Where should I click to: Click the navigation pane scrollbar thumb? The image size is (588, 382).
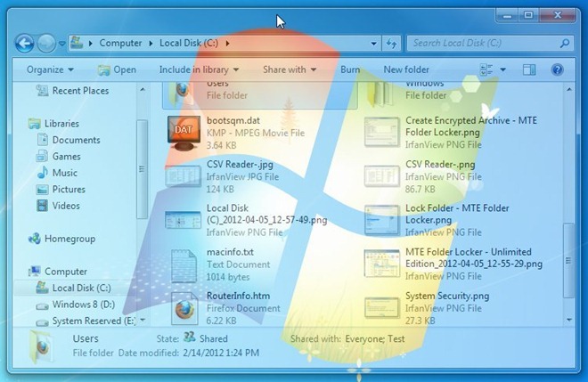[143, 169]
